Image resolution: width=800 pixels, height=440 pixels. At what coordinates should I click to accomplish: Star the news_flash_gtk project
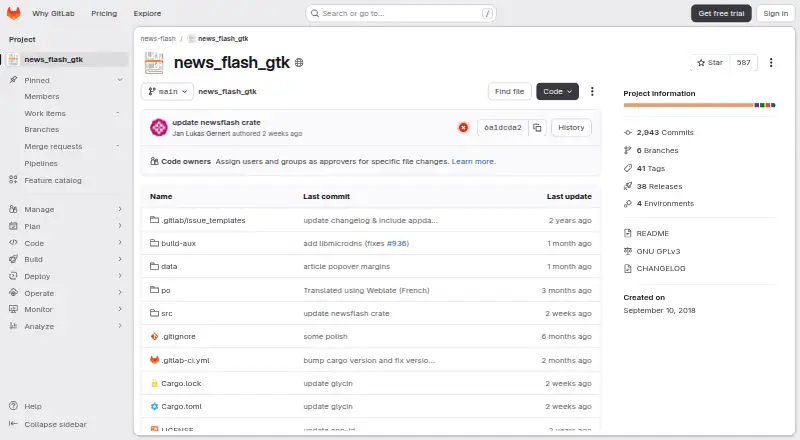pyautogui.click(x=710, y=62)
